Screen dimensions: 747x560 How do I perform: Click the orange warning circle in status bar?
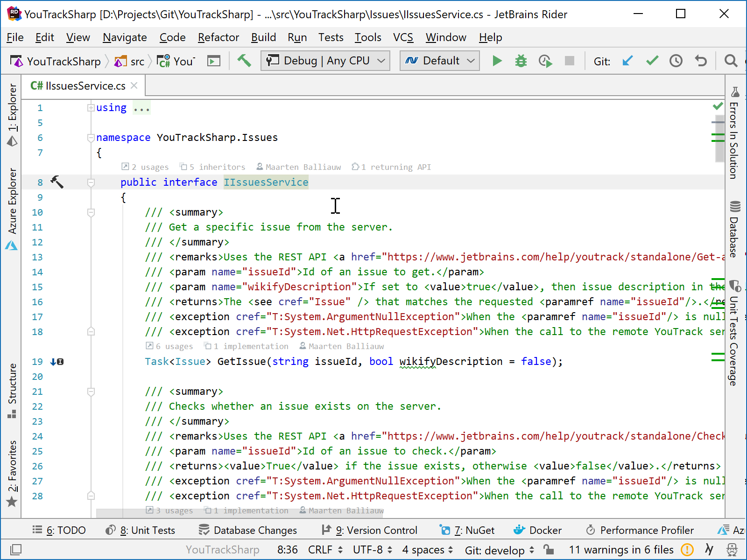point(687,550)
